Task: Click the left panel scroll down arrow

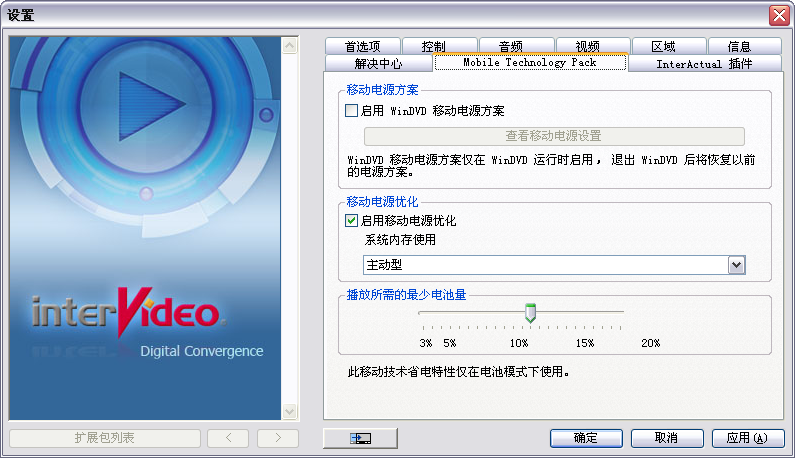Action: pos(290,411)
